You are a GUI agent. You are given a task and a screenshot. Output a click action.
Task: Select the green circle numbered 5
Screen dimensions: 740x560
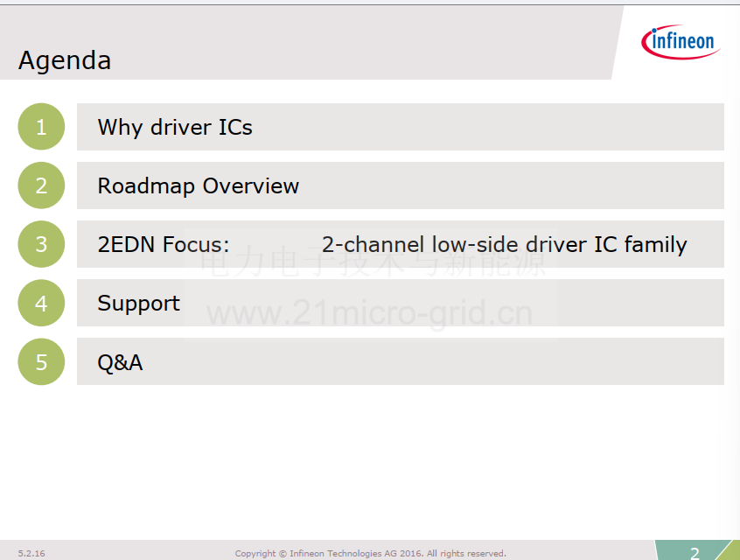click(41, 361)
